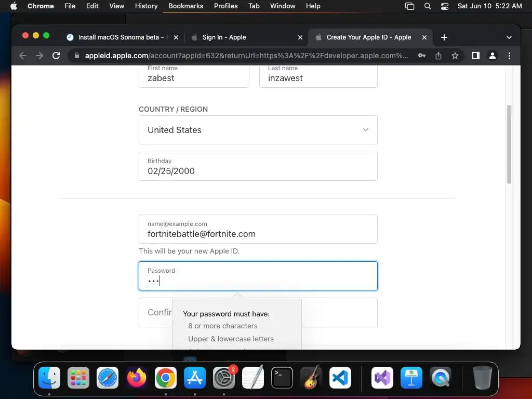Open the Window menu
This screenshot has height=399, width=532.
click(x=283, y=6)
